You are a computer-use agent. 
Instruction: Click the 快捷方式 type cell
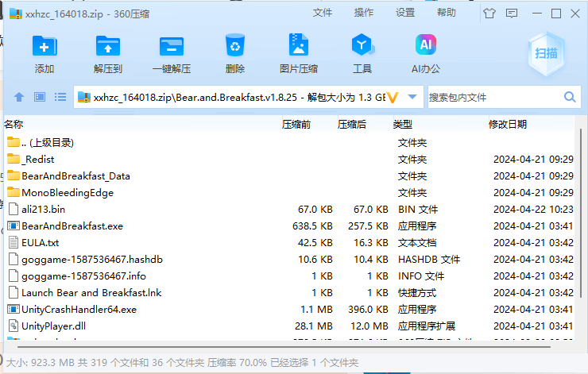[x=417, y=293]
